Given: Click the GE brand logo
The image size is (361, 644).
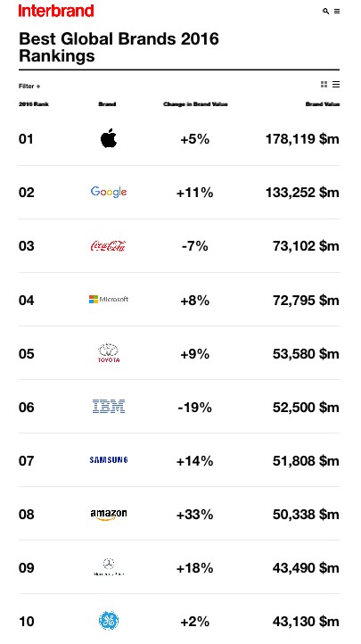Looking at the screenshot, I should pos(109,621).
